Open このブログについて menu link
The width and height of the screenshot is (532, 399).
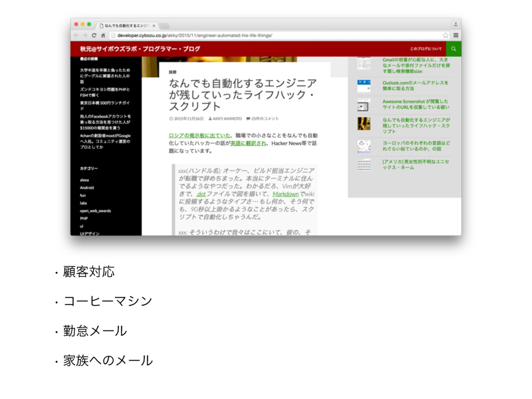coord(426,49)
